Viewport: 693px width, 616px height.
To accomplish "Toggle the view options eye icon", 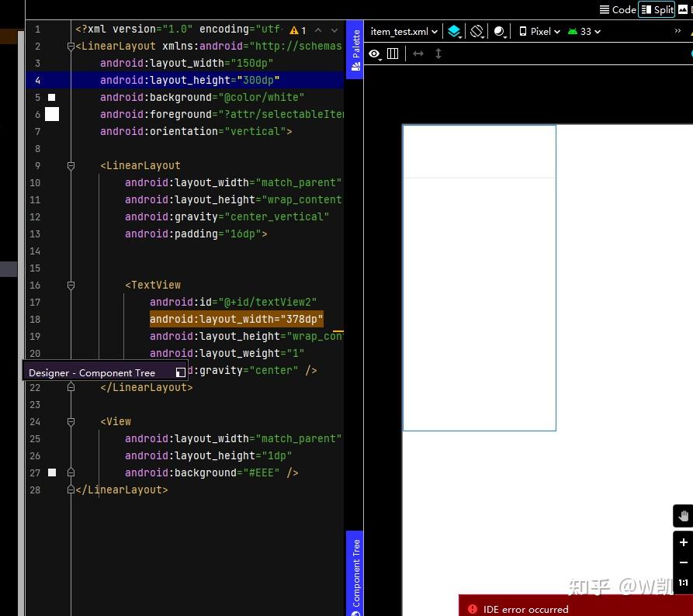I will (x=374, y=54).
